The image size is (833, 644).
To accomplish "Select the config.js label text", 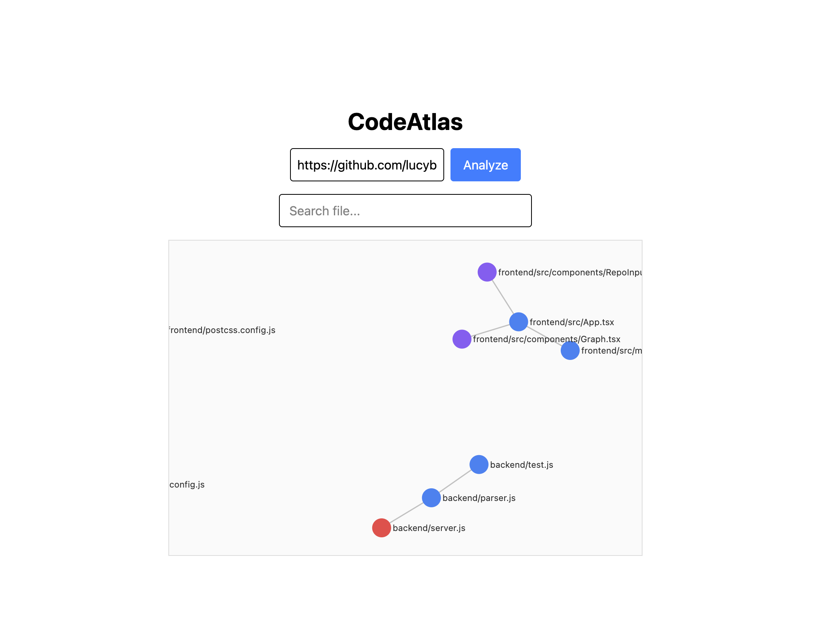I will pos(187,484).
